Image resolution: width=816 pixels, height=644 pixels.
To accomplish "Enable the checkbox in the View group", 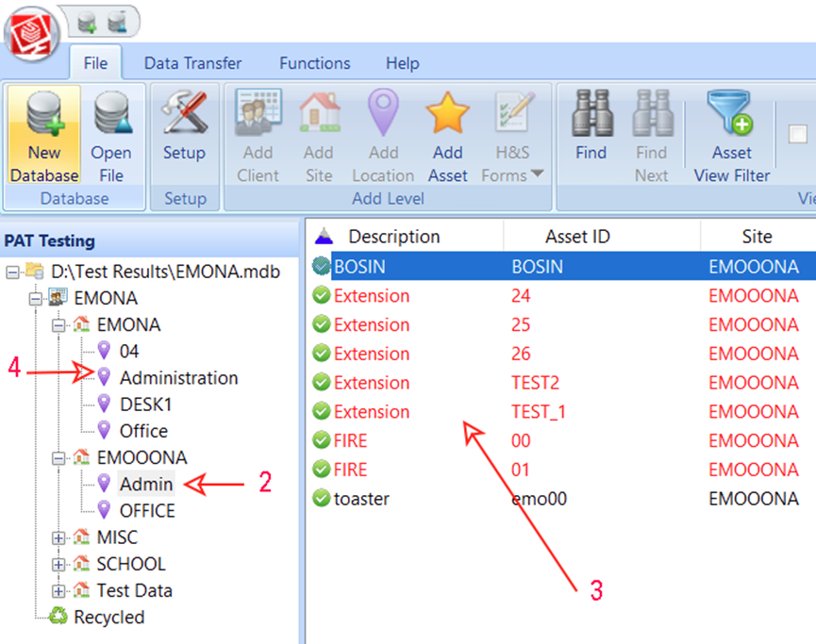I will [797, 133].
